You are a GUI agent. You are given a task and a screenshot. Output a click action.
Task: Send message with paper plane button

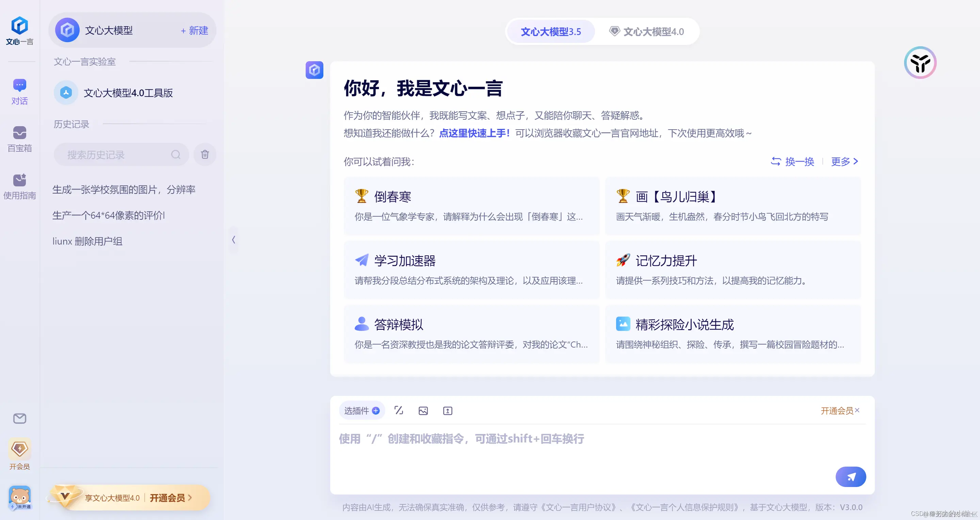coord(851,477)
